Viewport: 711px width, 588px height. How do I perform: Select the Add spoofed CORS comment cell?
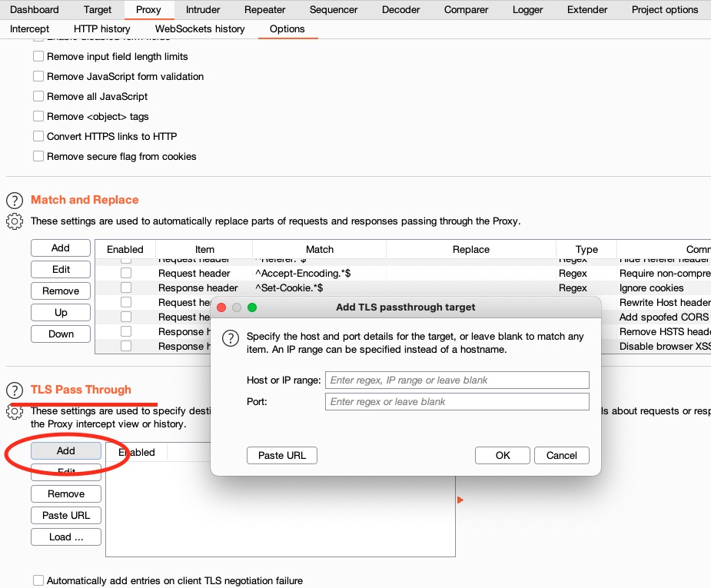click(664, 317)
